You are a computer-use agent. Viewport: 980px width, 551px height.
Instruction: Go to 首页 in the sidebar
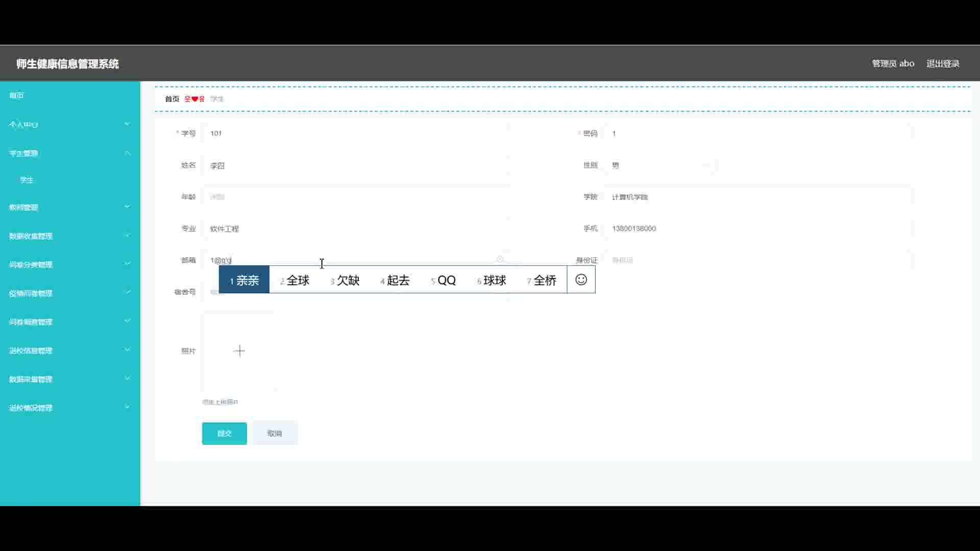(17, 95)
